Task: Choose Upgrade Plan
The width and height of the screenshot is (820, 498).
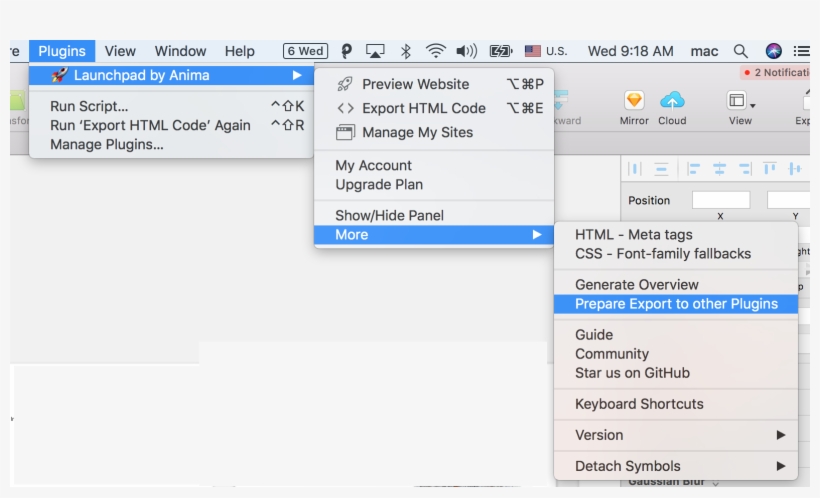Action: click(434, 185)
